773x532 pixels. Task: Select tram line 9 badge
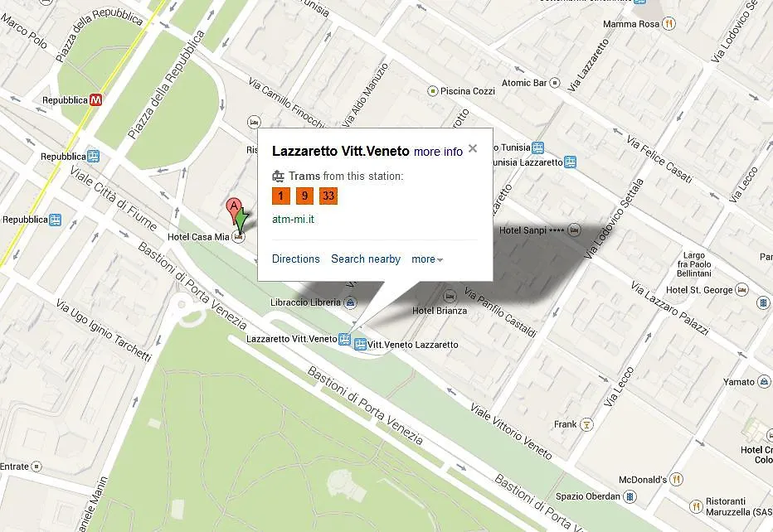point(304,196)
